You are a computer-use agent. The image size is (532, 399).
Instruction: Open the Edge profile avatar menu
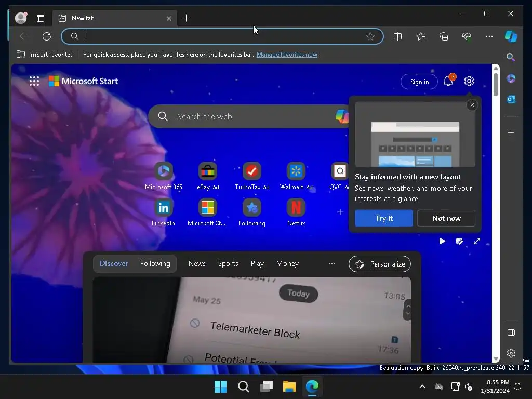coord(21,18)
